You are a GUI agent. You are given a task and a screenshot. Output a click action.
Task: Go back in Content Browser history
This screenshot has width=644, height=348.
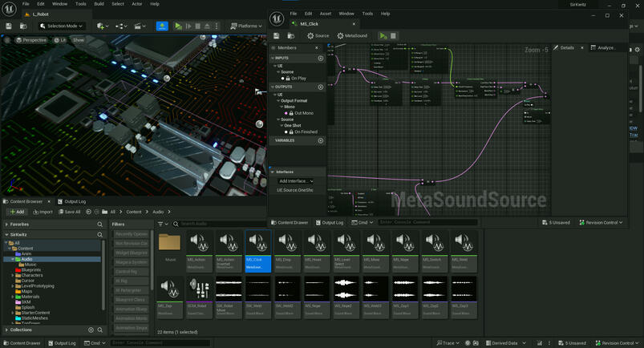click(x=89, y=212)
